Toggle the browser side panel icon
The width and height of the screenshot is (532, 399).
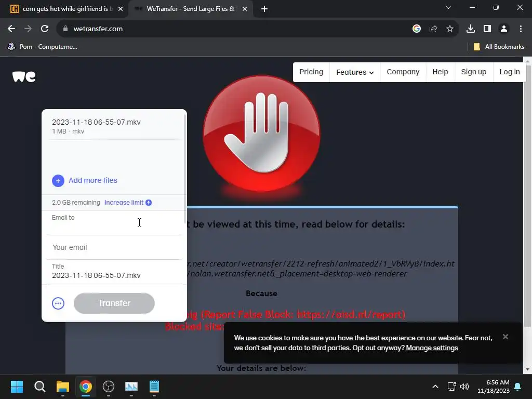point(487,29)
